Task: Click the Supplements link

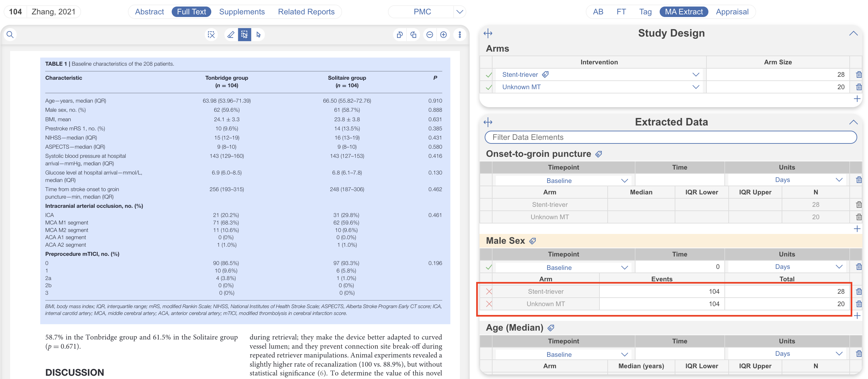Action: point(242,12)
